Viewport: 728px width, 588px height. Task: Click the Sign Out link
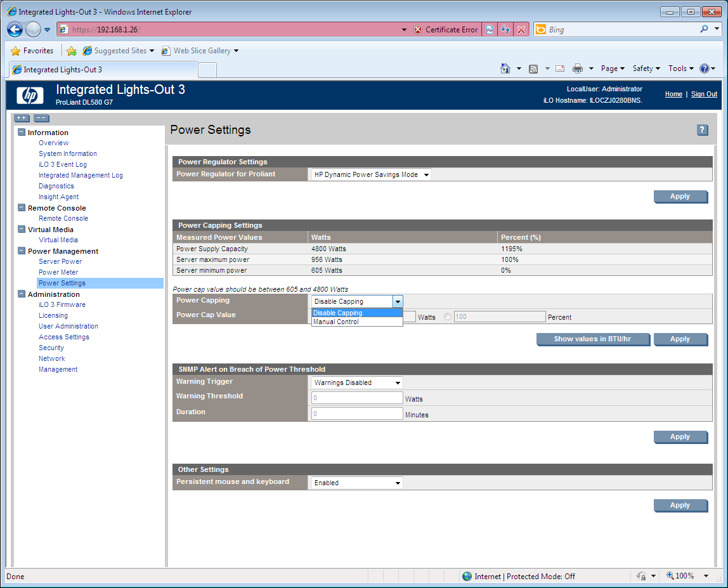click(x=704, y=95)
